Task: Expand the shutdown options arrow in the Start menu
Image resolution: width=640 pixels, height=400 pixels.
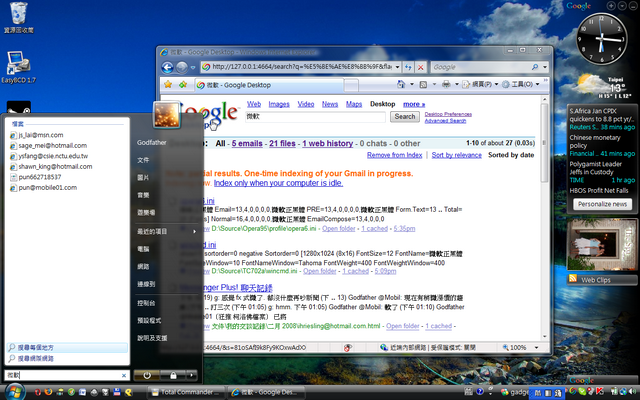Action: tap(191, 375)
